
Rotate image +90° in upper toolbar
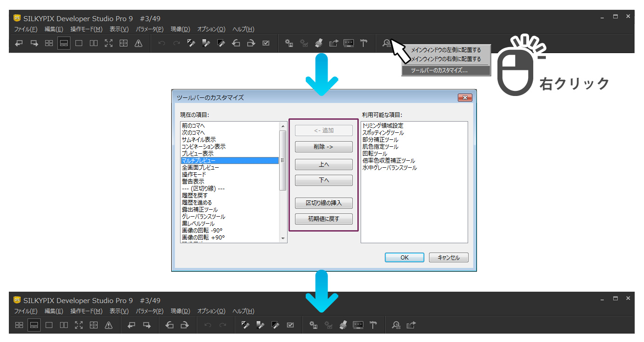251,43
